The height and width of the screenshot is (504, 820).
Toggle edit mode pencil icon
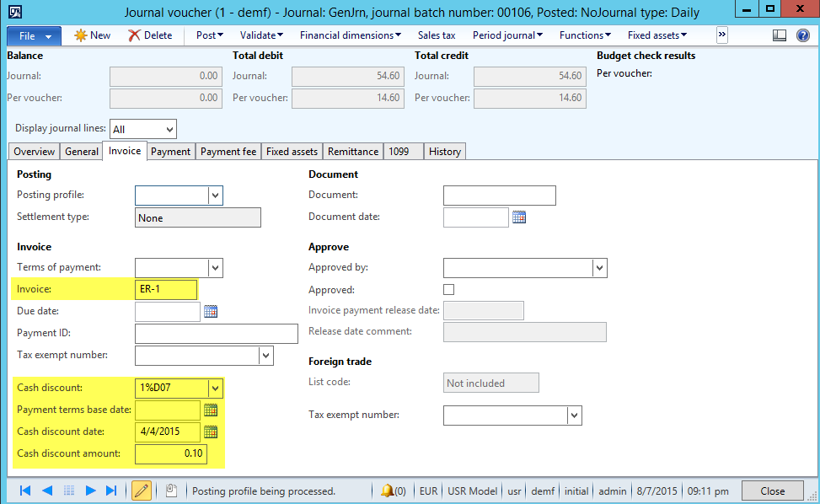142,491
